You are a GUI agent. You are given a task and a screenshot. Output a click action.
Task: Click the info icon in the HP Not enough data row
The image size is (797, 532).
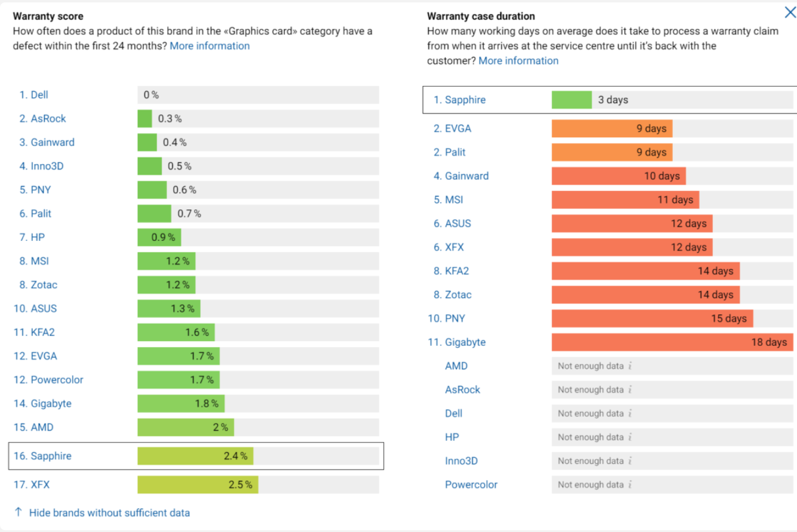[630, 437]
